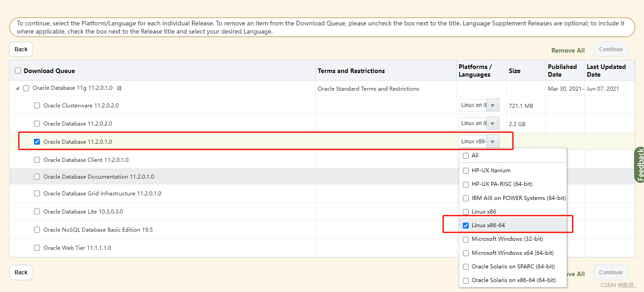Click the top Remove All link

click(568, 50)
